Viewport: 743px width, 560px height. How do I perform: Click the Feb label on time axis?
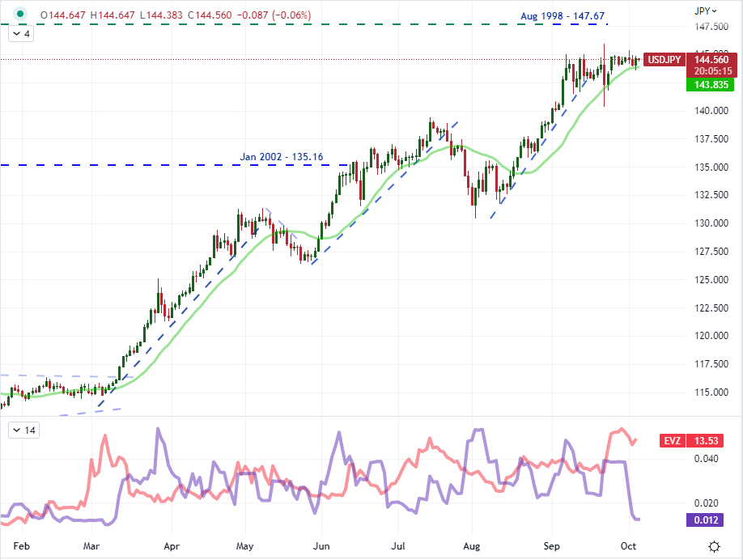[21, 545]
